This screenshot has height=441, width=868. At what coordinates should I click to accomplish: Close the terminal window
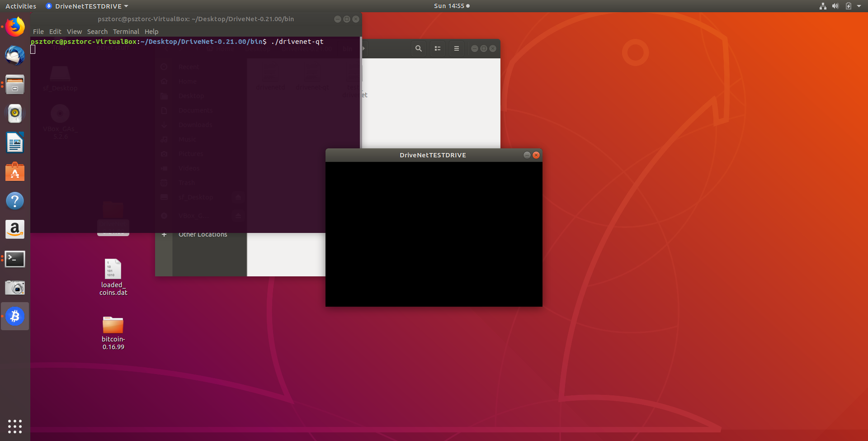(356, 19)
